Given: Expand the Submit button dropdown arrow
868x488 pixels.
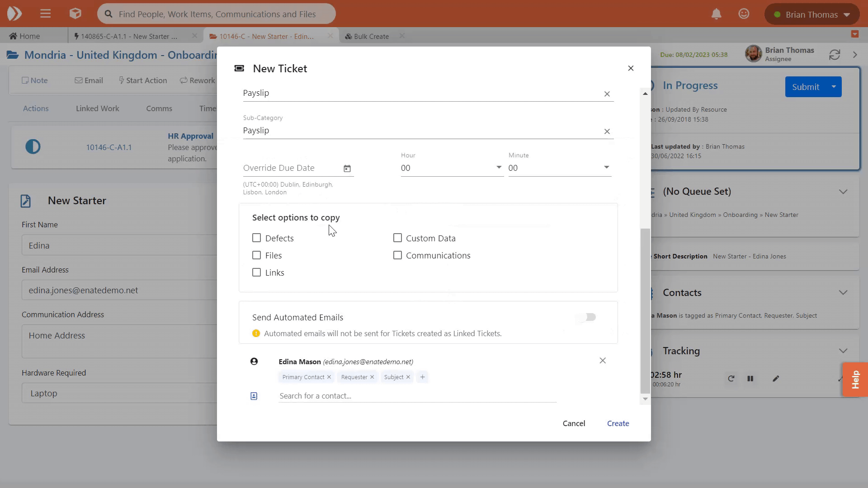Looking at the screenshot, I should pyautogui.click(x=834, y=87).
